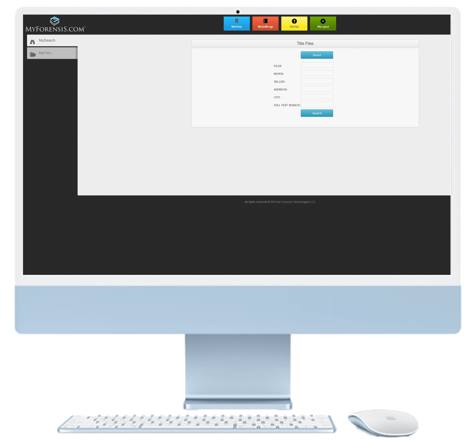
Task: Click the MyFiles folder icon
Action: (x=34, y=54)
